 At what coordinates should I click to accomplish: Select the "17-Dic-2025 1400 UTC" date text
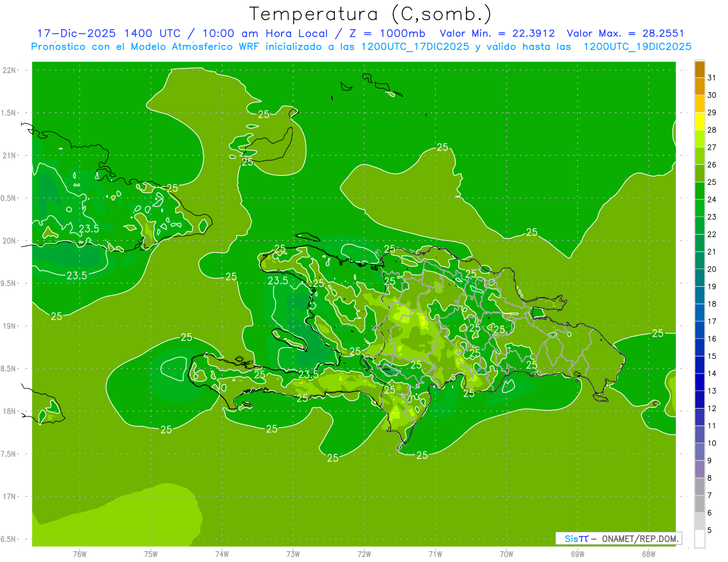[108, 33]
